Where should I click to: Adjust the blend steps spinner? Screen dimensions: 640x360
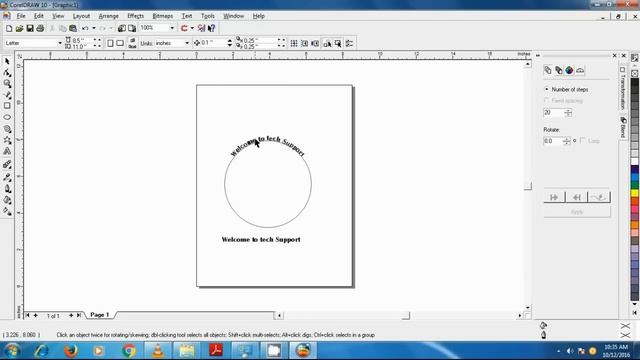pyautogui.click(x=568, y=113)
